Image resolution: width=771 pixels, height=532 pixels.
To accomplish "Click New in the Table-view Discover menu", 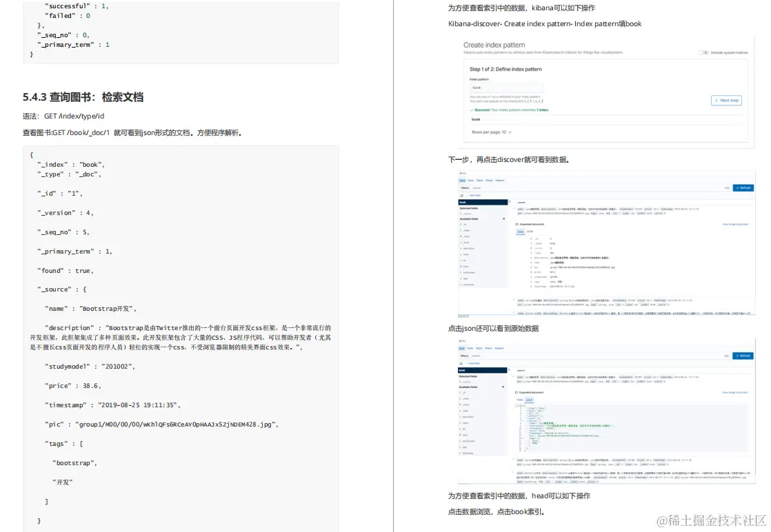I will (x=462, y=181).
